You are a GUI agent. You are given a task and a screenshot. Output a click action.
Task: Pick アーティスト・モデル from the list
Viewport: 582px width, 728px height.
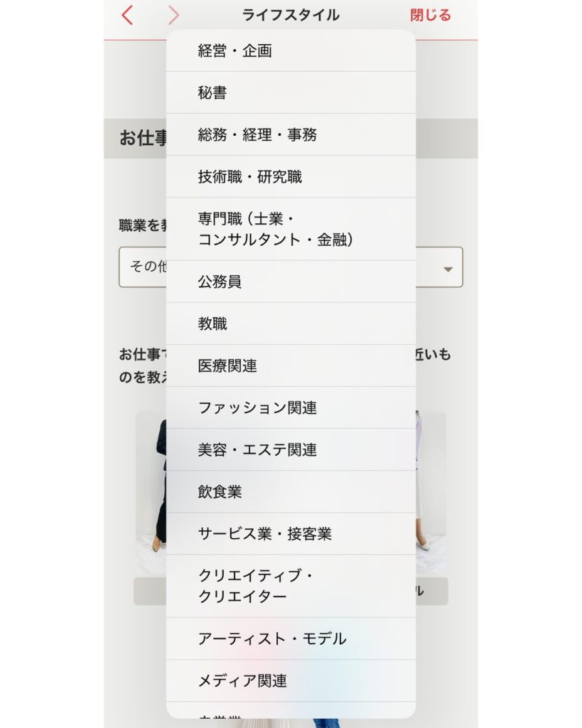tap(291, 638)
